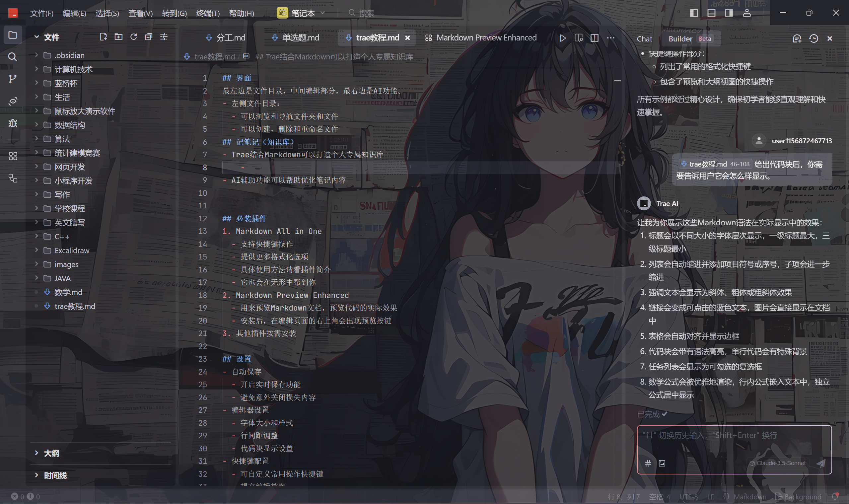Switch to the Chat tab
This screenshot has width=849, height=504.
pyautogui.click(x=644, y=39)
